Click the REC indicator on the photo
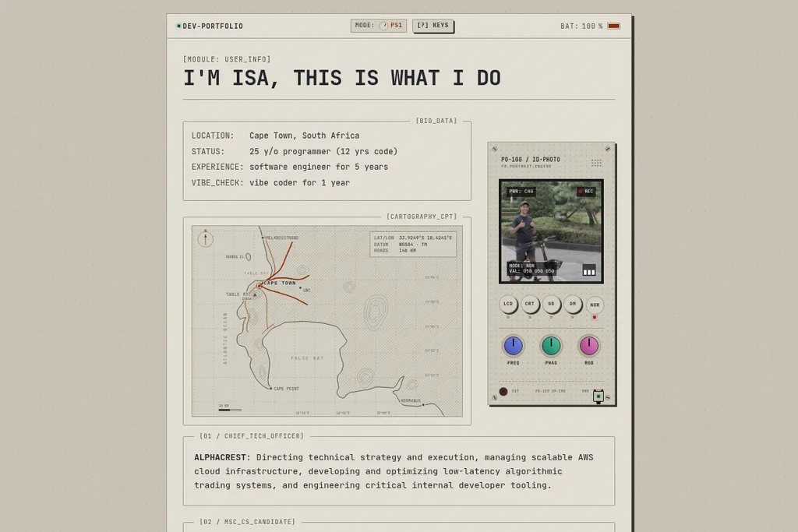Screen dimensions: 798x532 click(x=586, y=192)
